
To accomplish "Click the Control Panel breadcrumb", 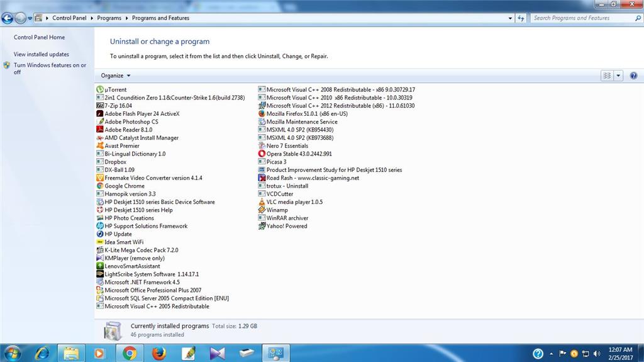I will point(69,18).
